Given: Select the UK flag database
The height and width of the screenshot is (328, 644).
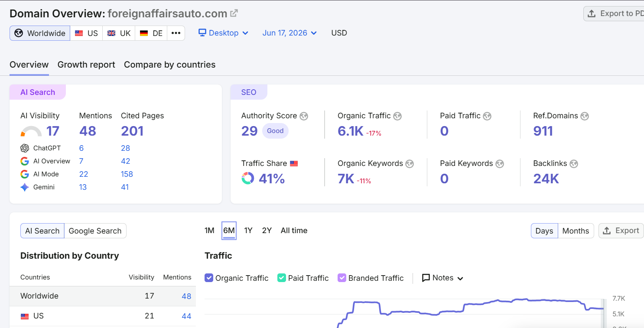Looking at the screenshot, I should (x=119, y=33).
